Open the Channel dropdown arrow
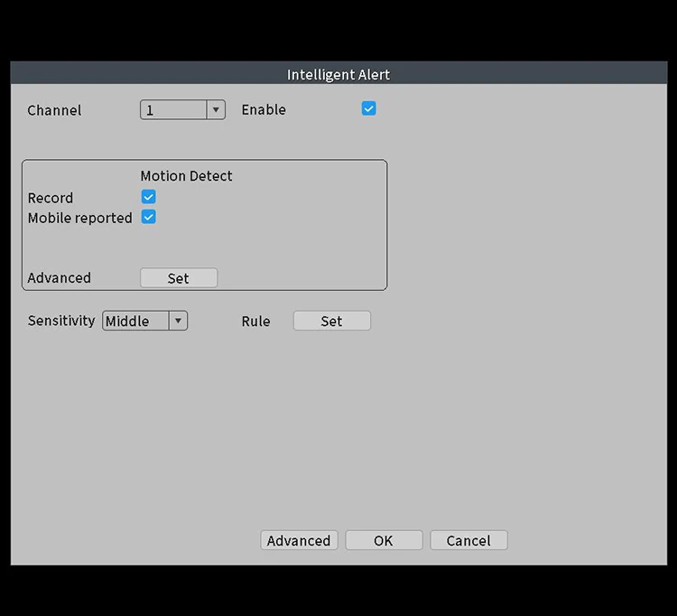Viewport: 677px width, 616px height. point(216,109)
